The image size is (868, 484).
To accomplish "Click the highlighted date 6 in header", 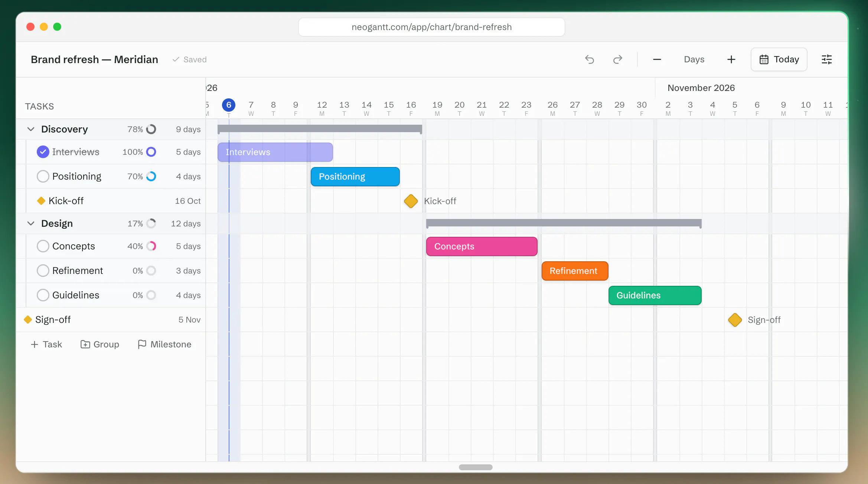I will [229, 105].
